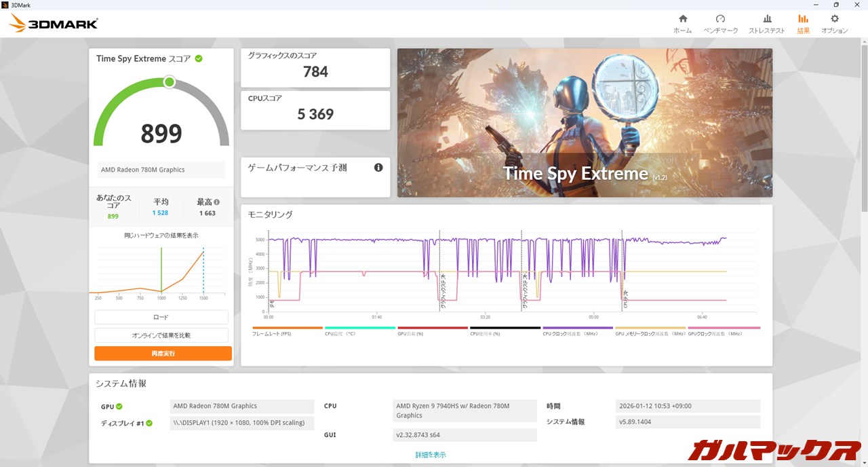868x467 pixels.
Task: Click the Time Spy Extreme banner image
Action: pyautogui.click(x=585, y=122)
